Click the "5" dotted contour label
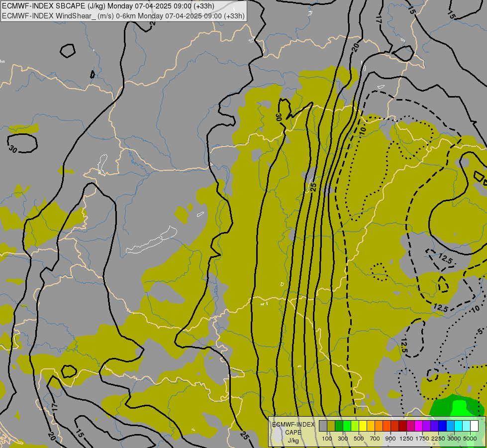487x448 pixels. pos(480,331)
